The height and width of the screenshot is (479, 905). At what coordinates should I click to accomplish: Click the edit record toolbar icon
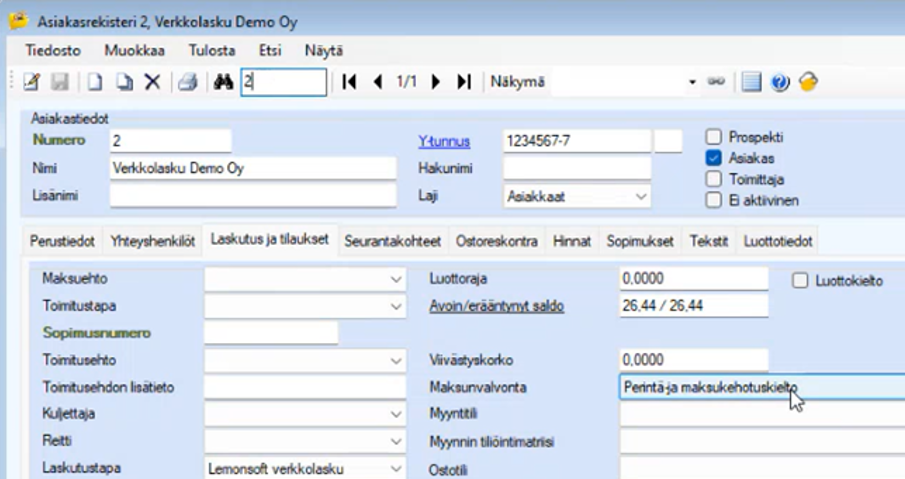(30, 82)
